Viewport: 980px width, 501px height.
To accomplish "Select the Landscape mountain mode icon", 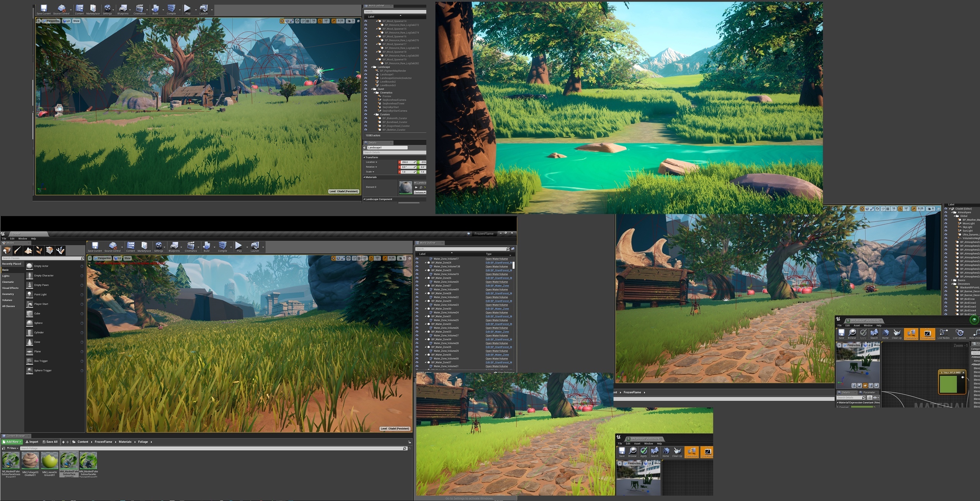I will [28, 250].
